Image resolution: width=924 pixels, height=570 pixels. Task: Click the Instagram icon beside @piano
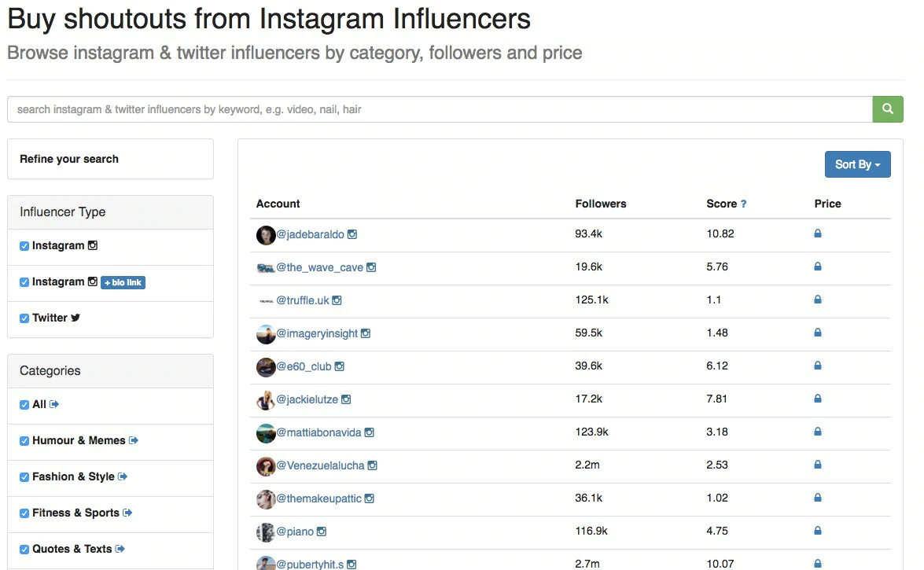coord(322,531)
